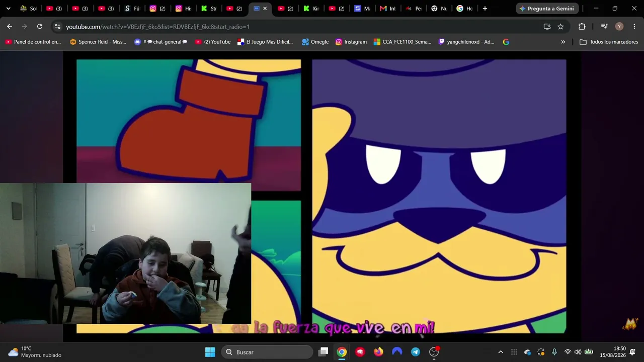Open 'Panel de control en...' bookmark
Viewport: 644px width, 362px height.
click(x=33, y=42)
